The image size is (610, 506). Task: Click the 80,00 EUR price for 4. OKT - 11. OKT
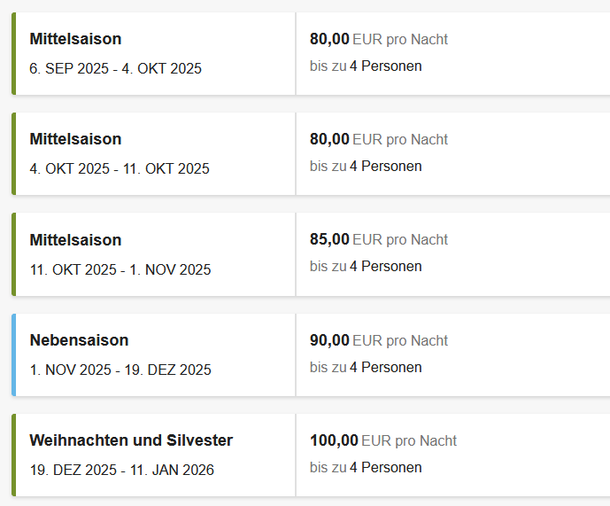click(x=379, y=140)
